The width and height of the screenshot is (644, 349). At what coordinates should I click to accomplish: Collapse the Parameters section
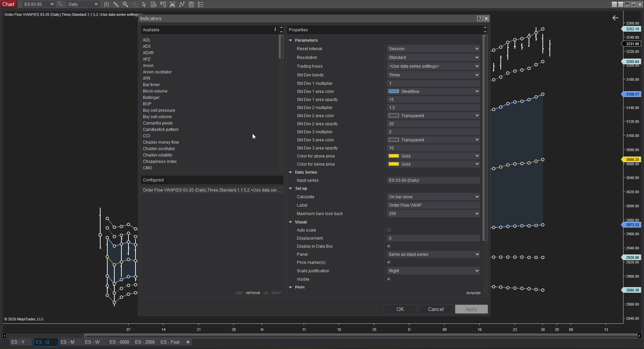[291, 40]
